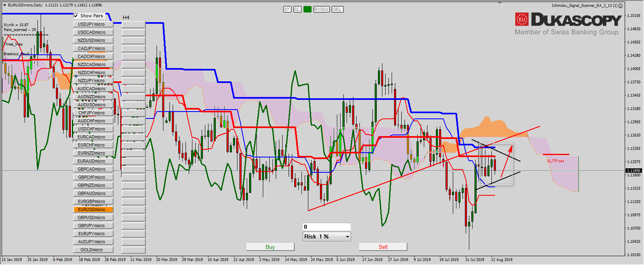
Task: Select the USDJPYmicro pair button
Action: pyautogui.click(x=93, y=24)
